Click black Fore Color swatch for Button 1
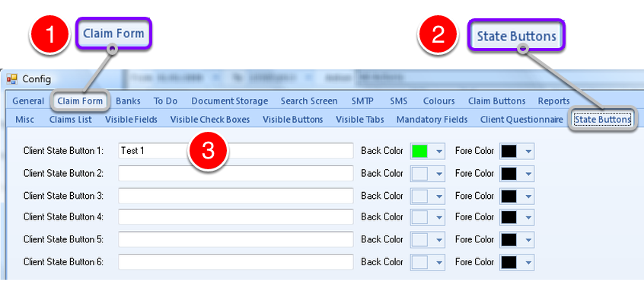The image size is (644, 282). 509,151
